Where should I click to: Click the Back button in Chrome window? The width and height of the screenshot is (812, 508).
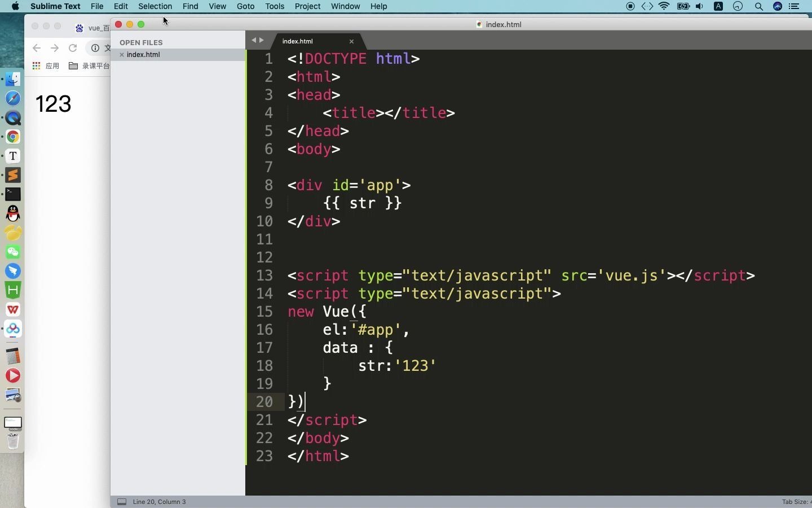(x=37, y=48)
